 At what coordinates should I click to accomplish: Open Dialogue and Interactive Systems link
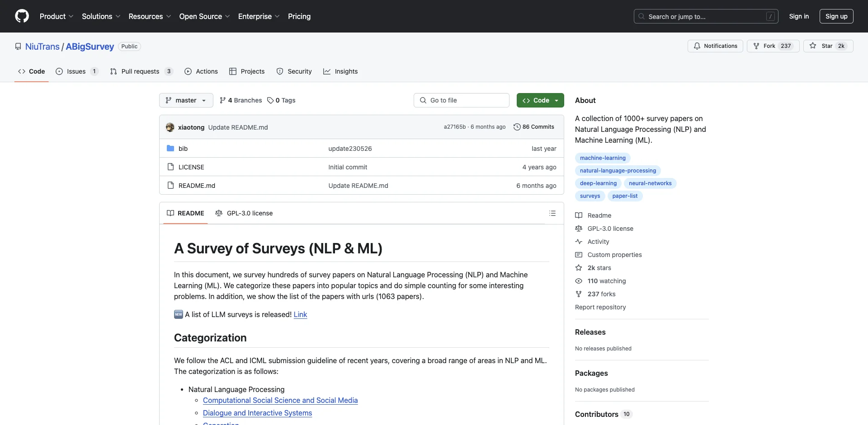(x=257, y=413)
